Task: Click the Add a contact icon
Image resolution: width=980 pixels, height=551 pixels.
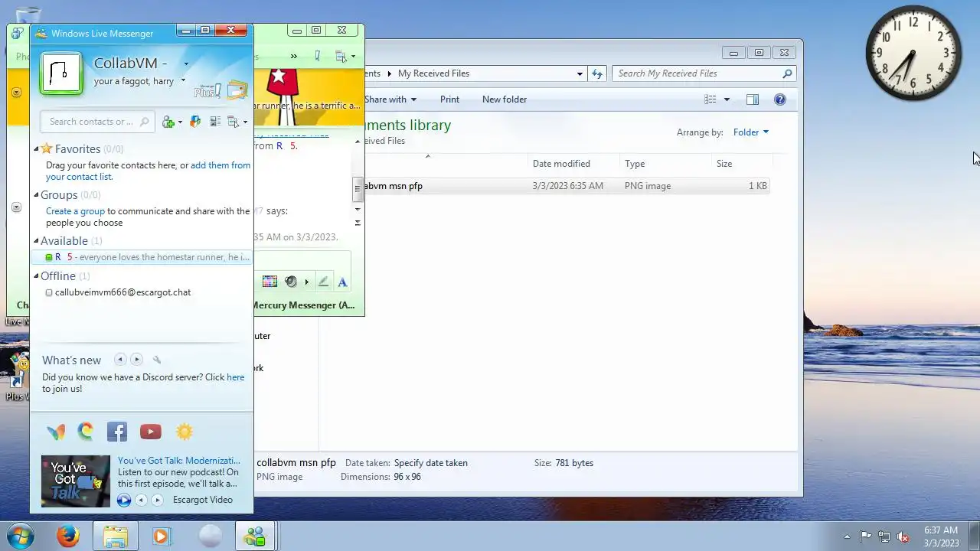Action: [168, 122]
